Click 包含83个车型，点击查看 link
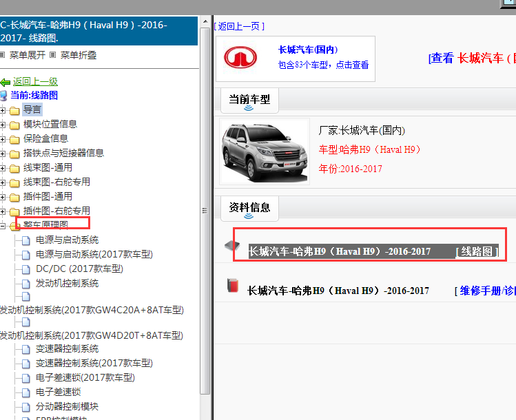 pos(324,65)
